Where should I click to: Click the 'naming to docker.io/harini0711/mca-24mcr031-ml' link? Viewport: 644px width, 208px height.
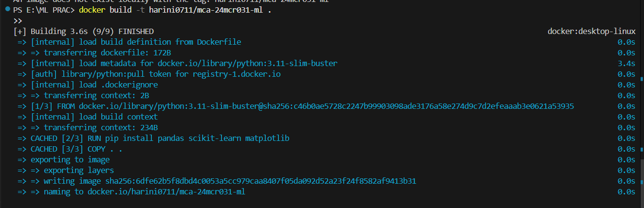tap(145, 192)
